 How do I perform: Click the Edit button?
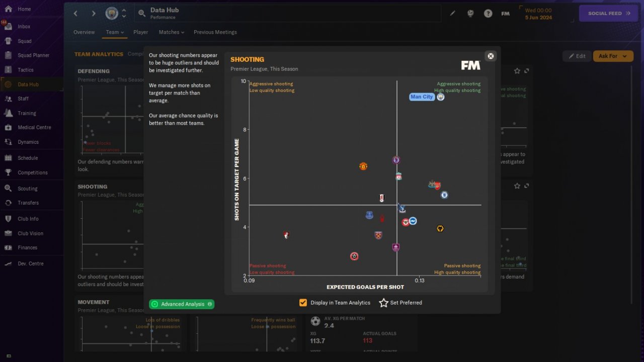577,56
